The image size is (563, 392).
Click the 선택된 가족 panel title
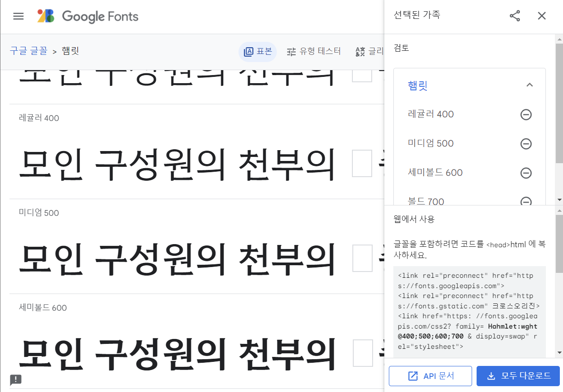(417, 15)
